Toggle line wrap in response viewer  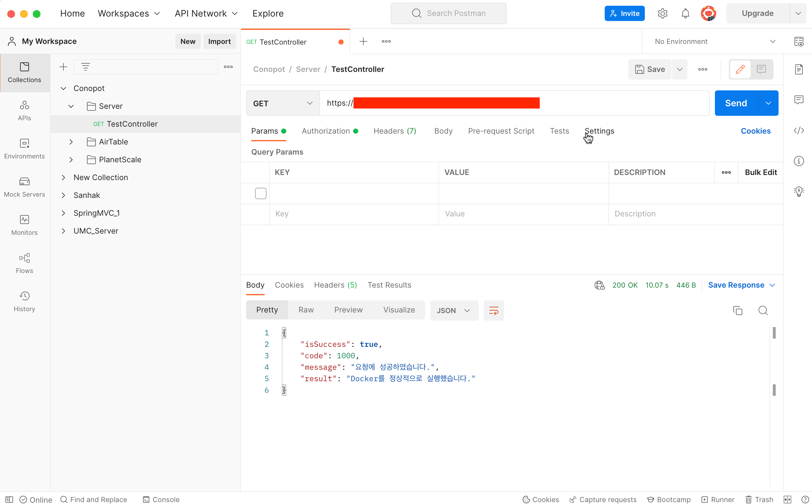493,310
